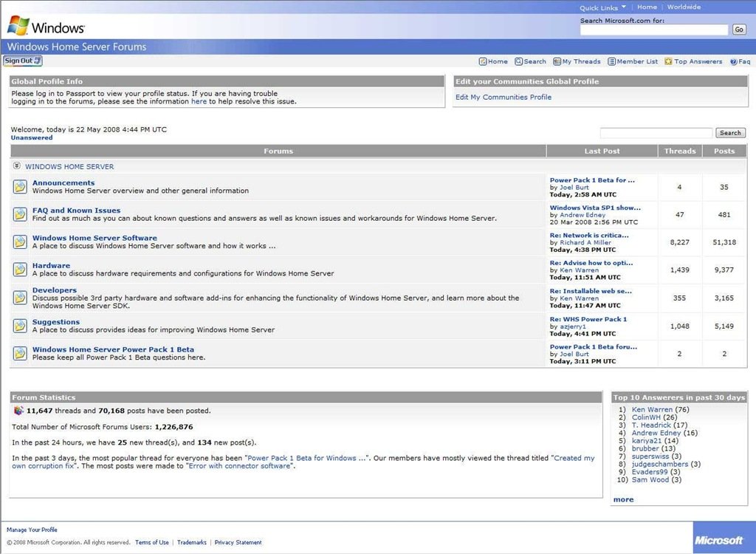The image size is (756, 554).
Task: Click the Top Answerers star icon
Action: [668, 61]
